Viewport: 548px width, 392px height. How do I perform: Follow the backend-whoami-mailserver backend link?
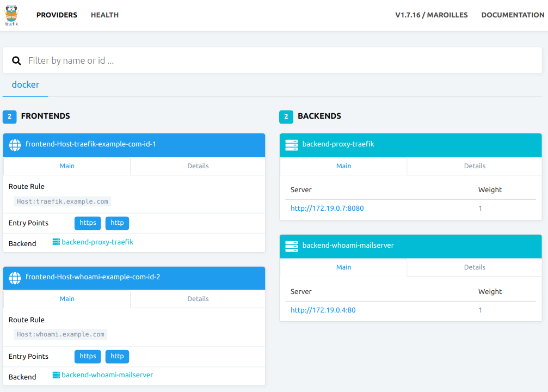tap(107, 375)
